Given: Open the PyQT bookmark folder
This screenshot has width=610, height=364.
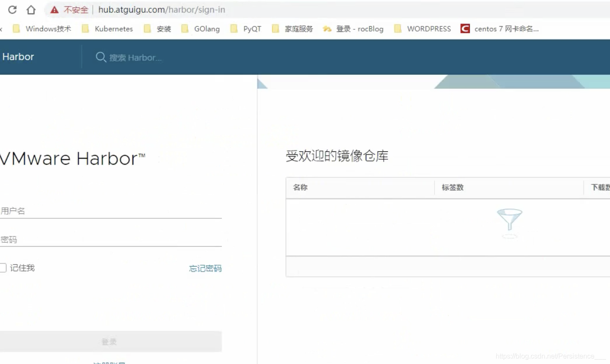Looking at the screenshot, I should coord(246,29).
